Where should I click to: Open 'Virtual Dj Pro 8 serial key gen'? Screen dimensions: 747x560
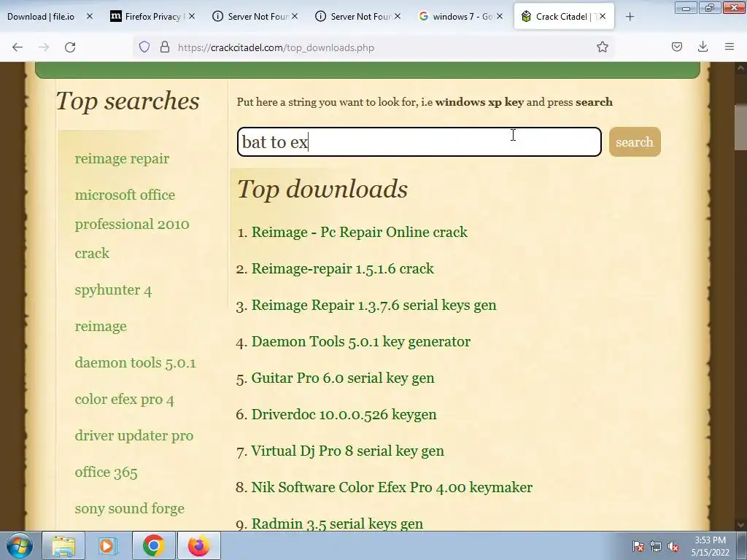[348, 451]
